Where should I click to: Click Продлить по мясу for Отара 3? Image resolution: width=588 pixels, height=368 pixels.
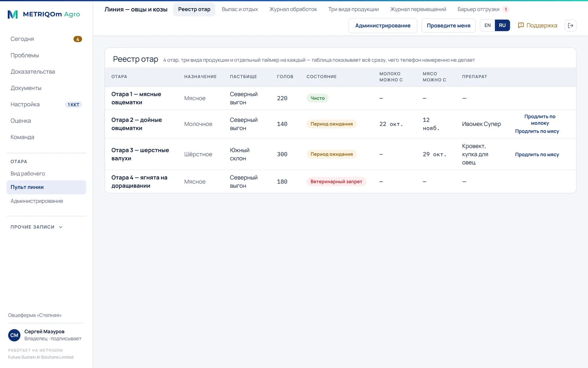[x=537, y=155]
